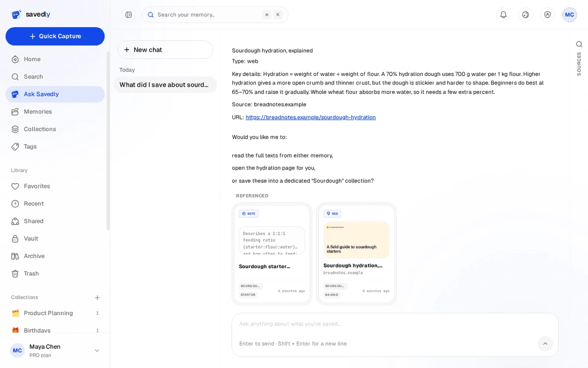The image size is (588, 368).
Task: Select Ask Savedly in the sidebar
Action: [x=55, y=94]
